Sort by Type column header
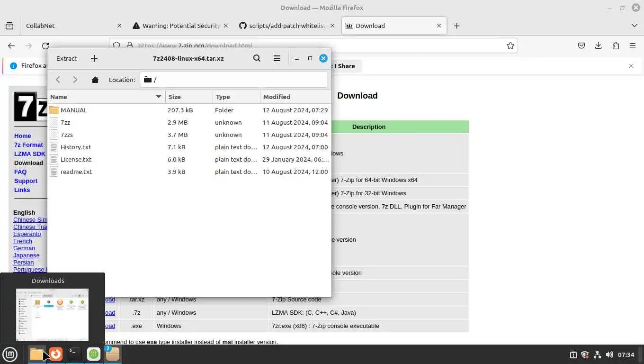 pyautogui.click(x=236, y=97)
